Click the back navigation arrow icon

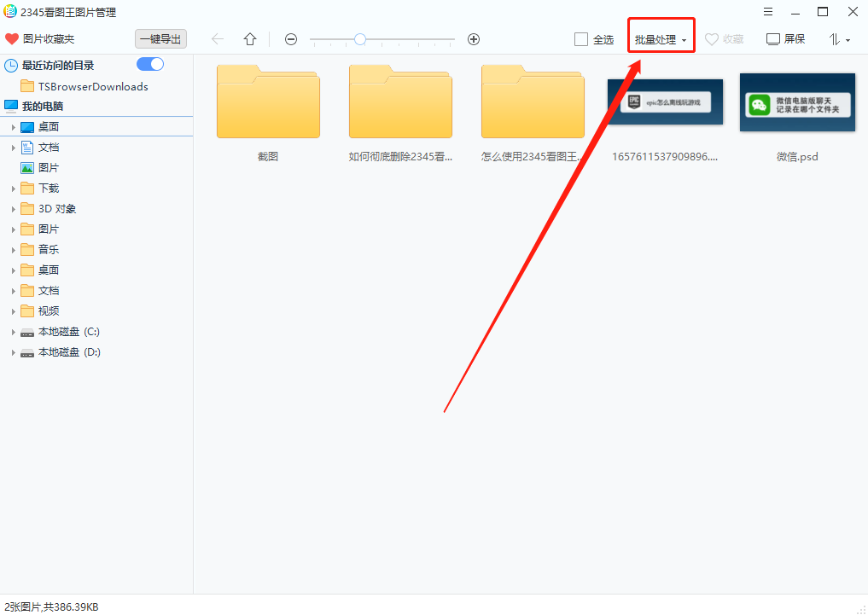pyautogui.click(x=218, y=39)
